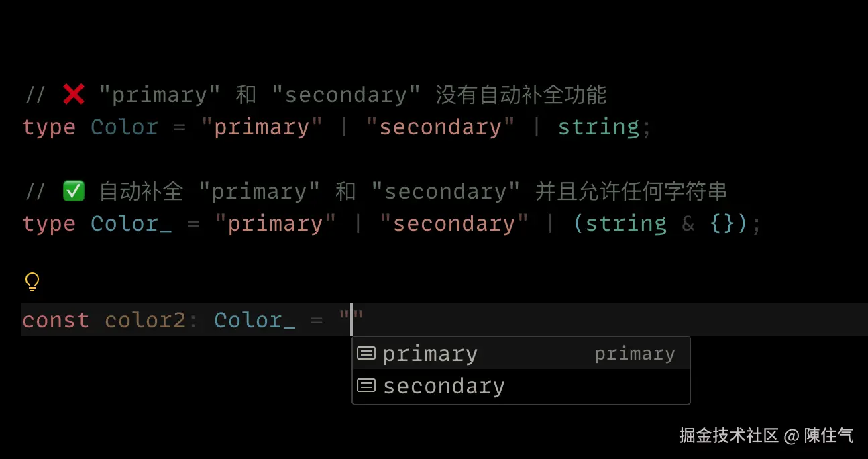Select the secondary autocomplete suggestion
Viewport: 868px width, 459px height.
coord(443,385)
